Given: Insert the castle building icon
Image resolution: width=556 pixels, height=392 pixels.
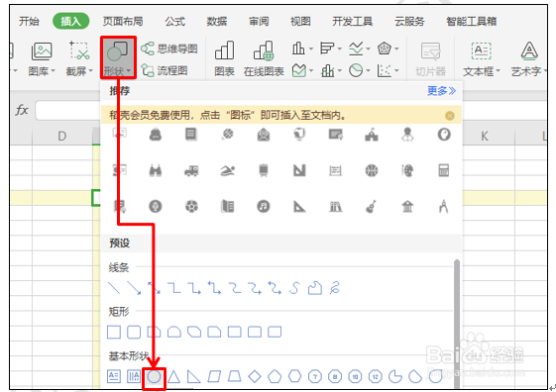Looking at the screenshot, I should click(372, 135).
